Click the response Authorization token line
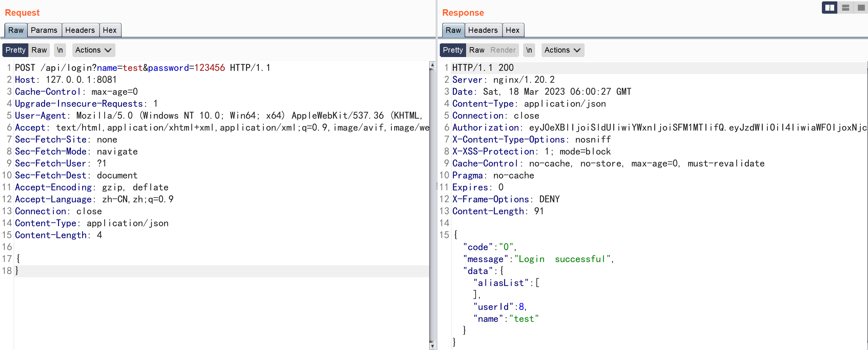 coord(660,127)
